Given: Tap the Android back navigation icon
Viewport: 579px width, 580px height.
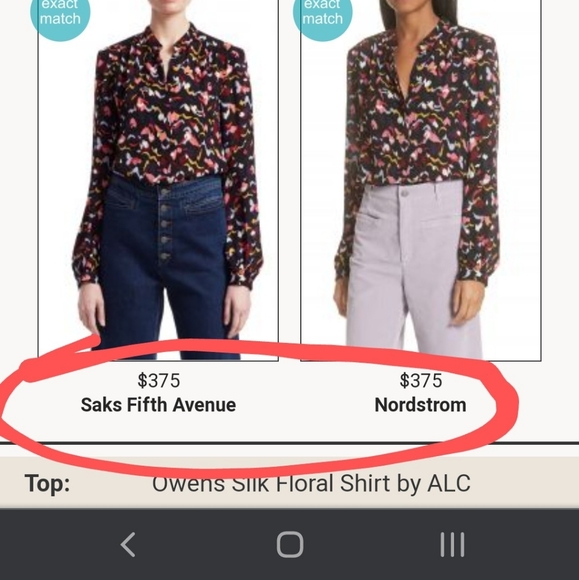Looking at the screenshot, I should click(128, 544).
